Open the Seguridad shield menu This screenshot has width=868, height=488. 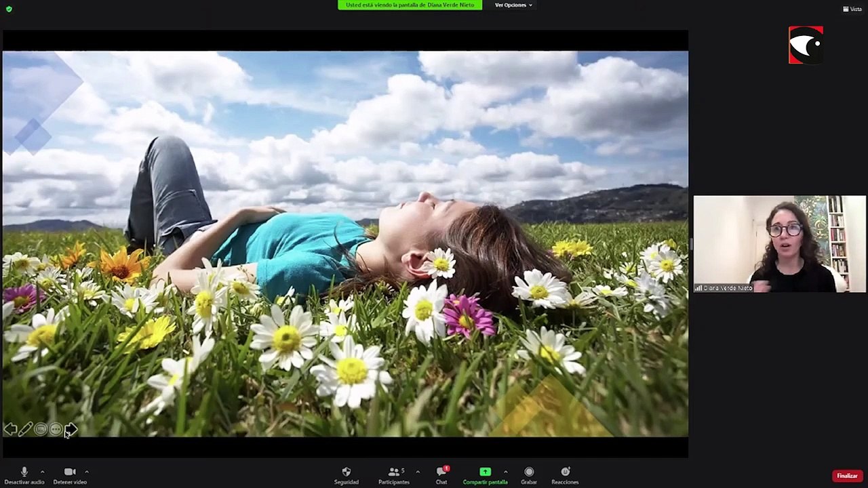tap(347, 476)
